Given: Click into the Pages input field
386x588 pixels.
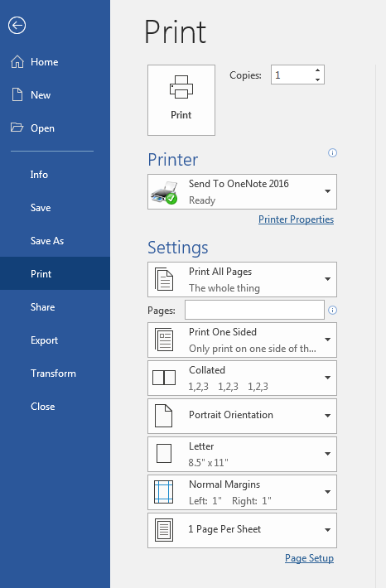Looking at the screenshot, I should 254,310.
